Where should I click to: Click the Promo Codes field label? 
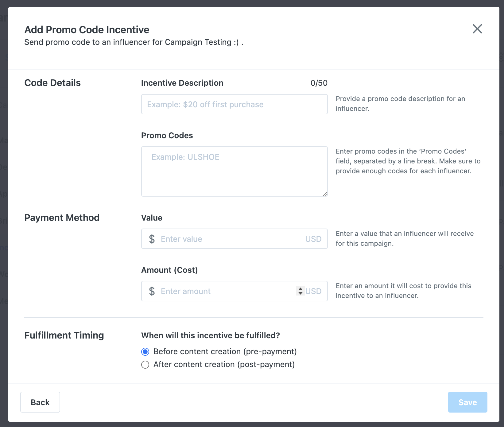[167, 135]
